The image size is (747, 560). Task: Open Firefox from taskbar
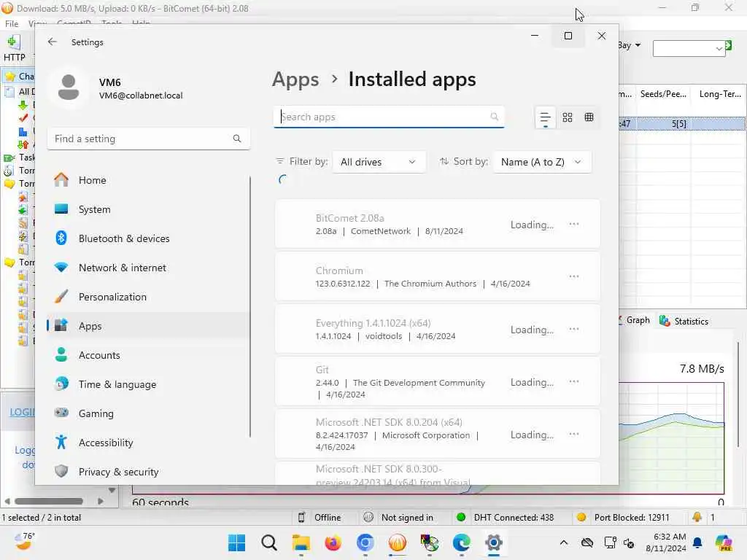(333, 542)
